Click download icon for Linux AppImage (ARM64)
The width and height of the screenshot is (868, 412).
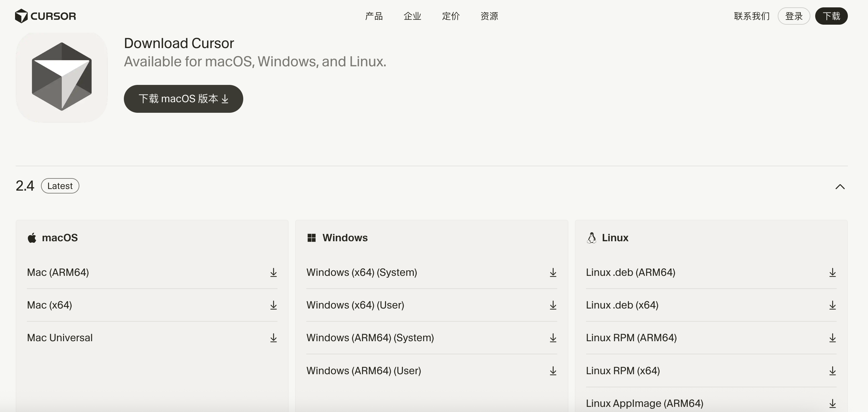[x=832, y=403]
